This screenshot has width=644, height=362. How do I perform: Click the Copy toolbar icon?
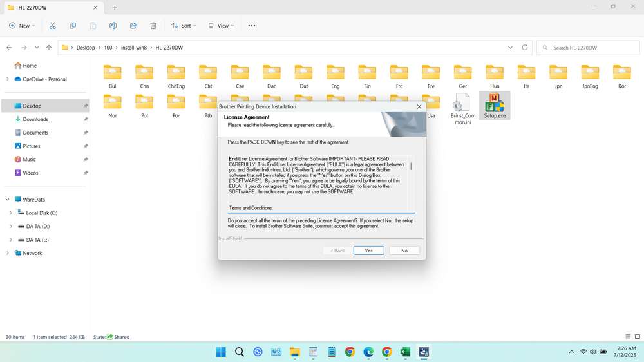point(73,26)
